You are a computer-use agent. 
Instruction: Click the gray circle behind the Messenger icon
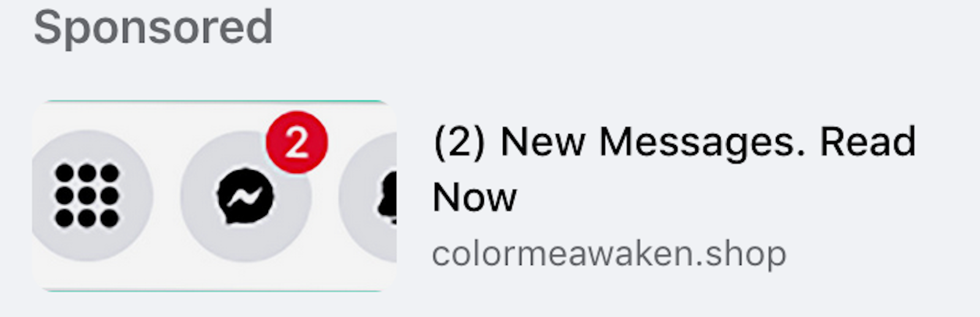[246, 197]
